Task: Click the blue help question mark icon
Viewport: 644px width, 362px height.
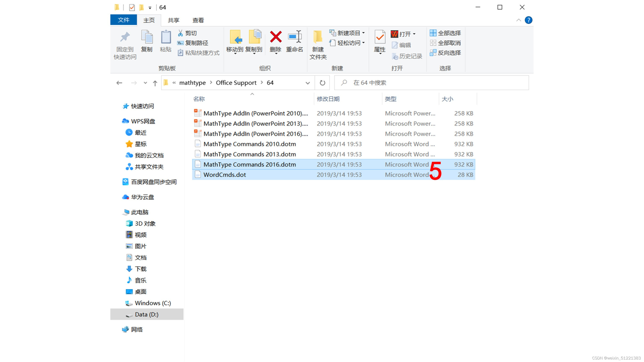Action: 528,20
